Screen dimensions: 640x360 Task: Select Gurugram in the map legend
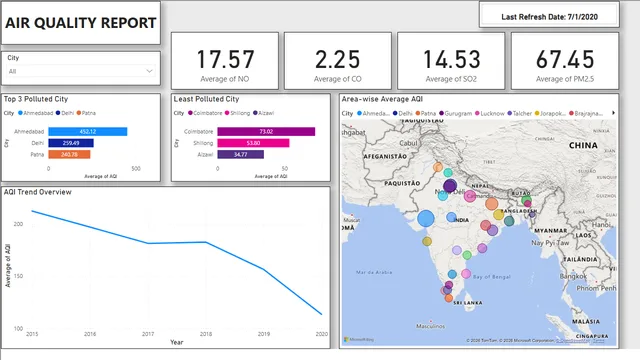456,113
